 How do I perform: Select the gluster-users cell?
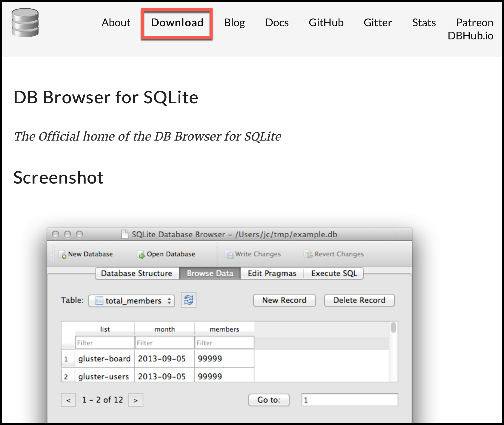coord(105,375)
